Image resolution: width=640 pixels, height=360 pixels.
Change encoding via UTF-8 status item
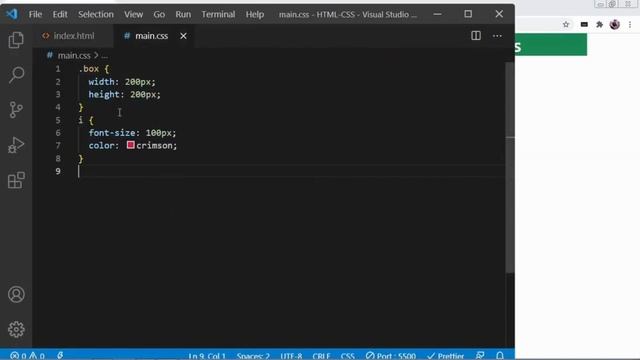pyautogui.click(x=291, y=356)
